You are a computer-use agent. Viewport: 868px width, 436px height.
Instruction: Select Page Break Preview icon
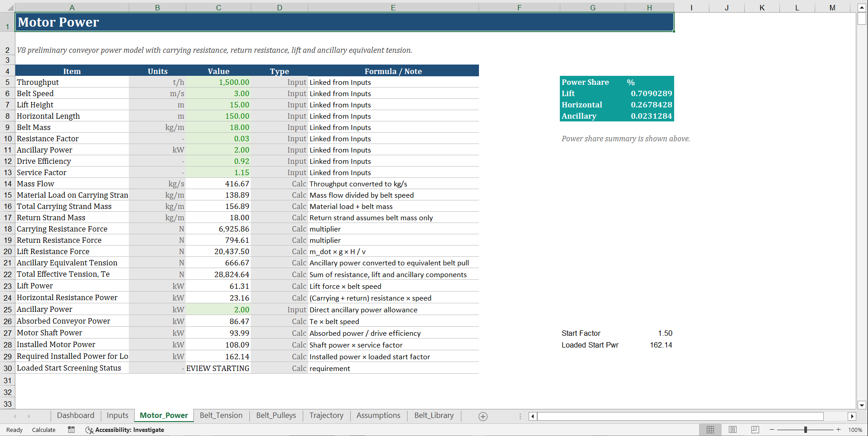[x=755, y=429]
